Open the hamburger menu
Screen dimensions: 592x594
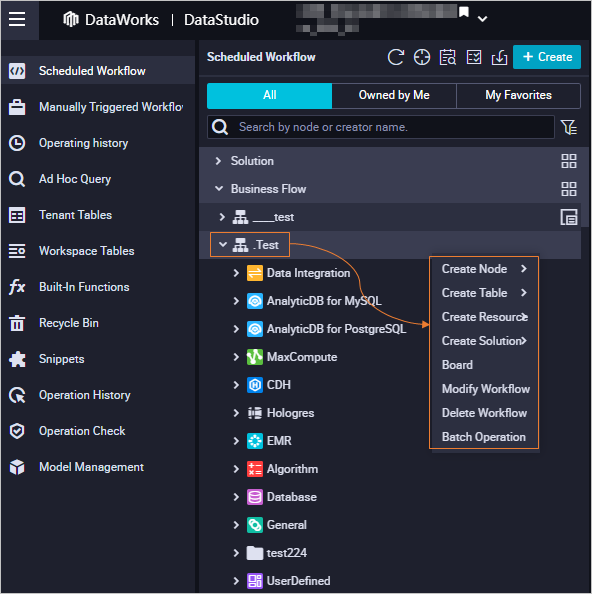pyautogui.click(x=17, y=19)
